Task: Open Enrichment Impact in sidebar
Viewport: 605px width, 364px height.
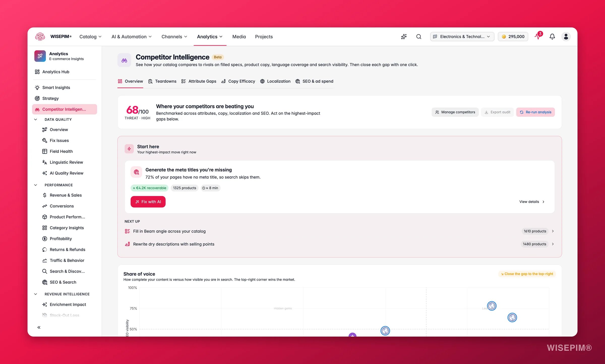Action: pos(68,305)
